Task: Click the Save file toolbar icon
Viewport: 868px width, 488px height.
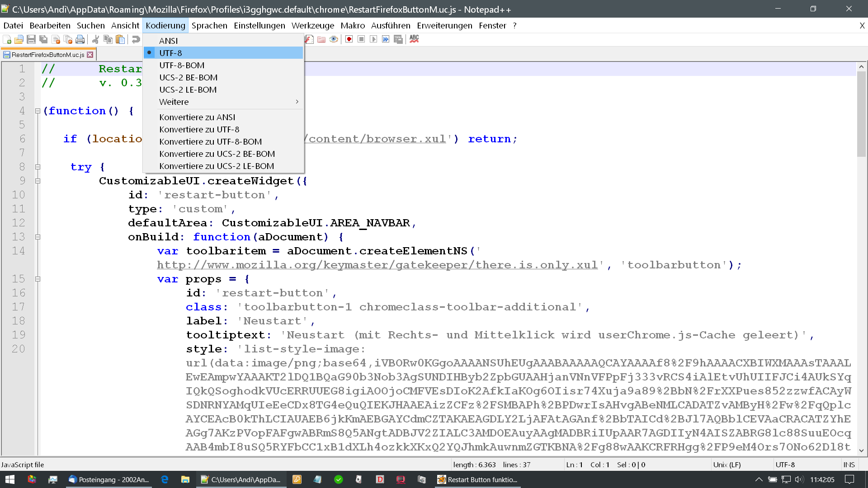Action: pyautogui.click(x=31, y=39)
